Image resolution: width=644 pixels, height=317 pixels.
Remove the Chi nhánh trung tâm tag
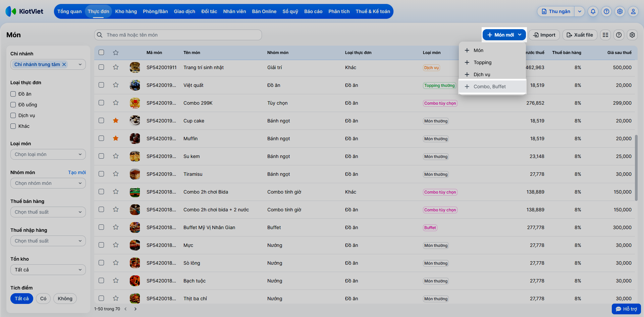(64, 64)
